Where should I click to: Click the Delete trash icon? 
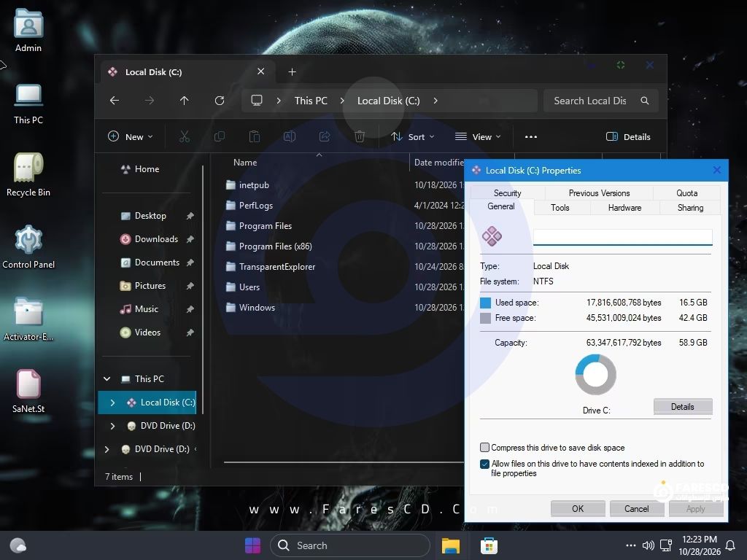pyautogui.click(x=360, y=136)
